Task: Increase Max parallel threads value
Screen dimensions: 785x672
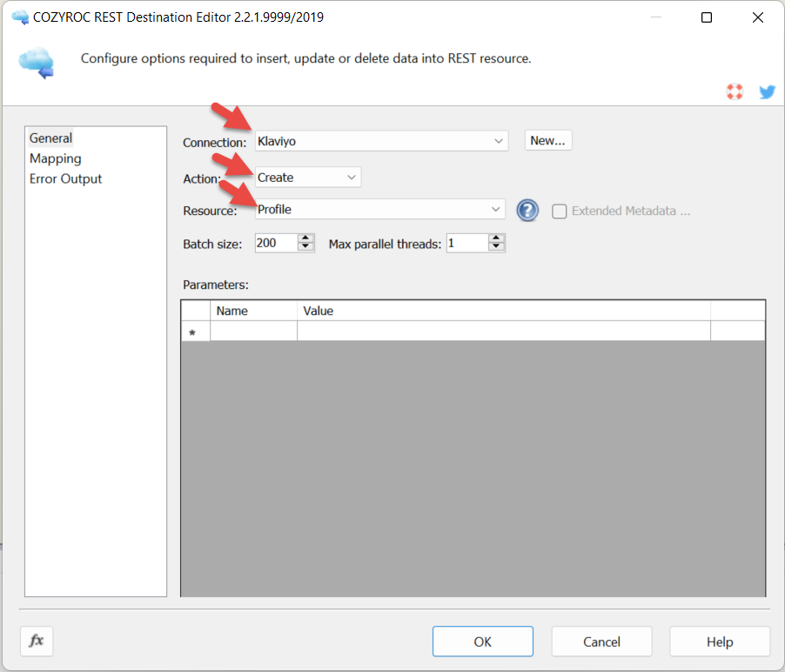Action: point(496,239)
